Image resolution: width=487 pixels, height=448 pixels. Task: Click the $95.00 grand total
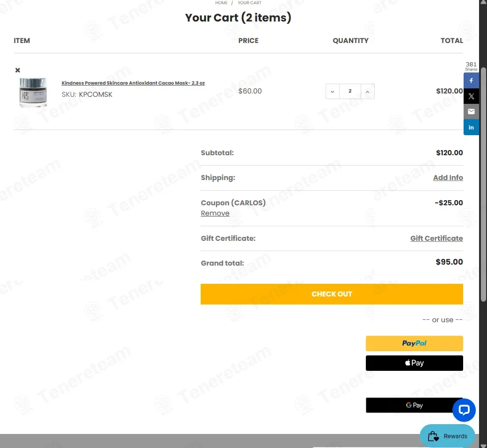point(449,262)
